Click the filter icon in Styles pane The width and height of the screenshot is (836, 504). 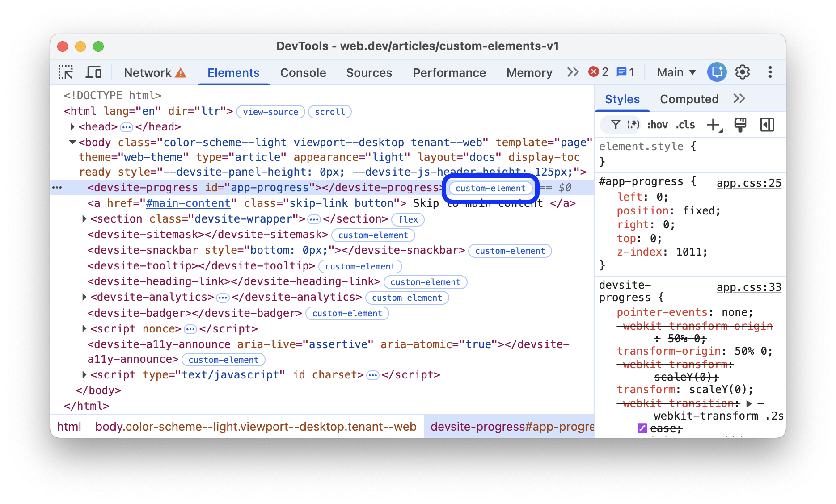click(x=616, y=125)
